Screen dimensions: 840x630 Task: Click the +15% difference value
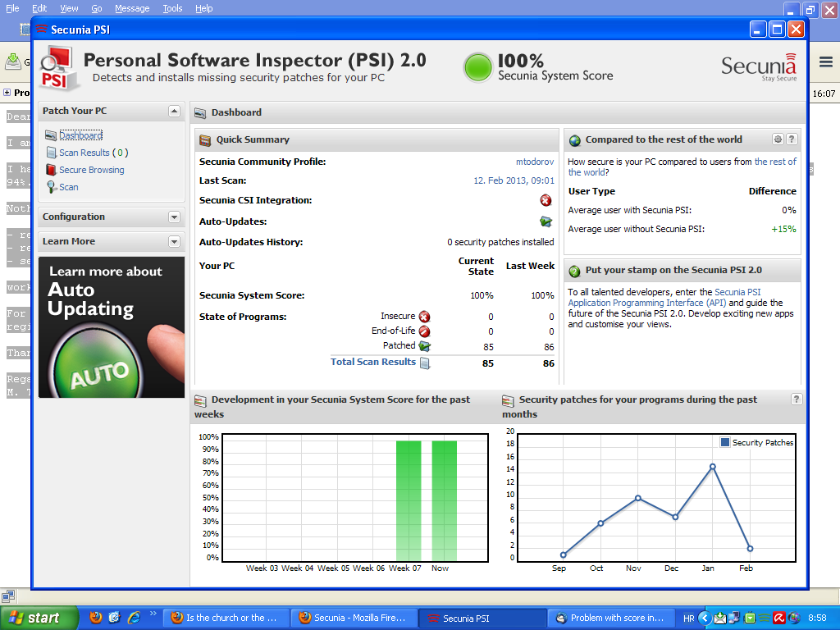[x=783, y=230]
